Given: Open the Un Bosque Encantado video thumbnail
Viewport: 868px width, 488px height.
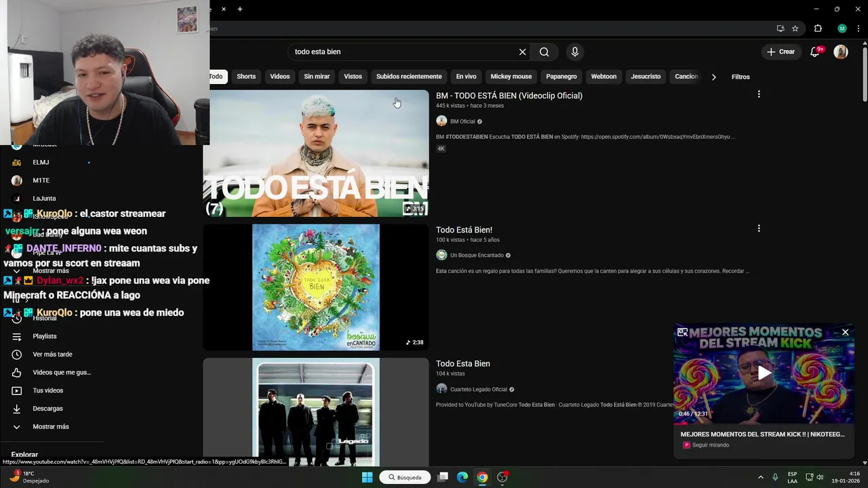Looking at the screenshot, I should click(x=316, y=287).
